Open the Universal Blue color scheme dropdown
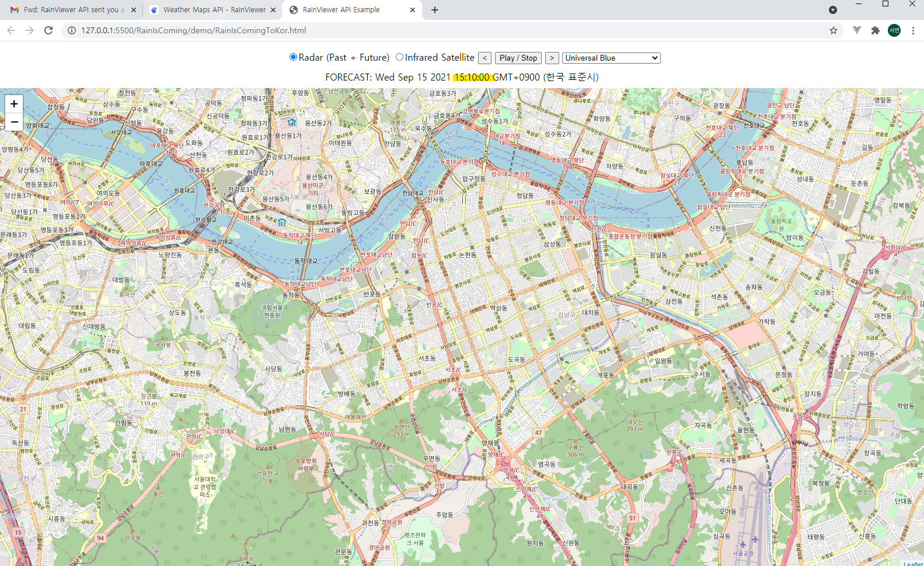 pos(611,58)
